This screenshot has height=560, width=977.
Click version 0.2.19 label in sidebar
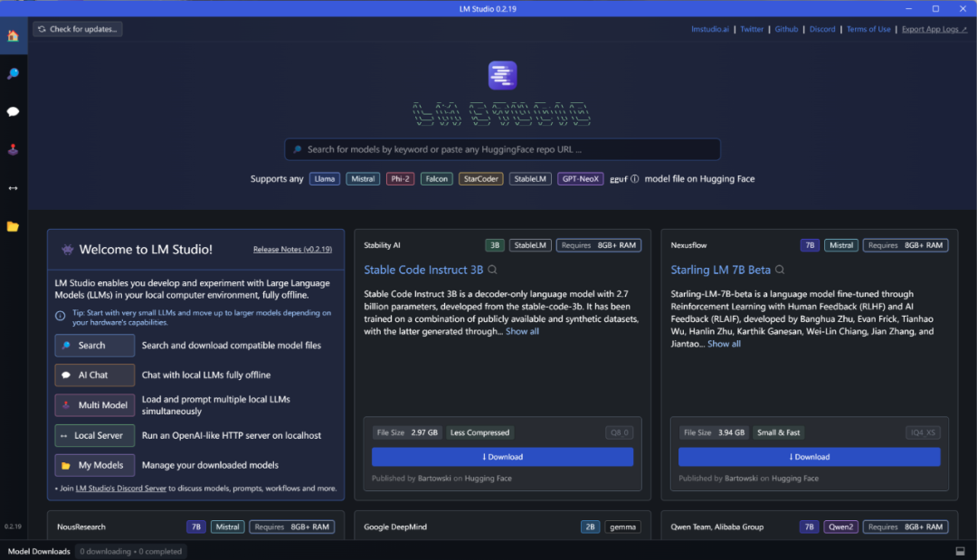(x=13, y=527)
